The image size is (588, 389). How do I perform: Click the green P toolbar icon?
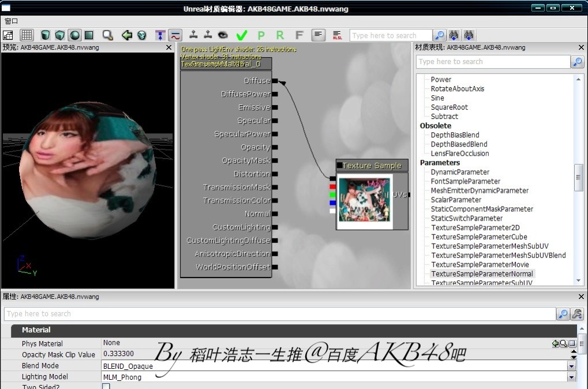coord(261,35)
